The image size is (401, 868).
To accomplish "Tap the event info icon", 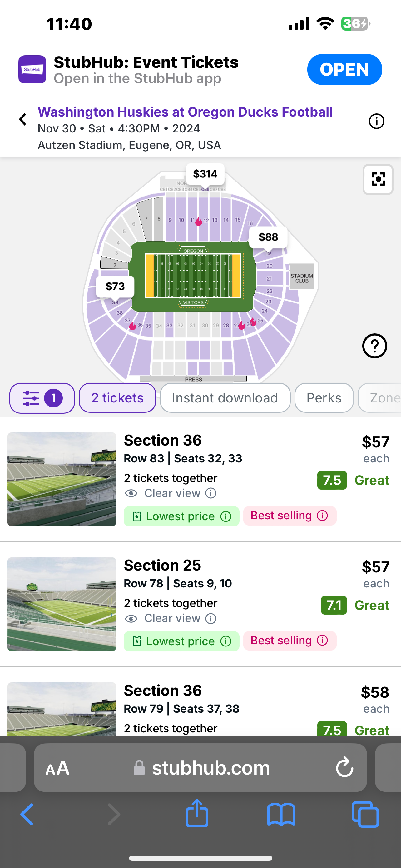I will point(376,121).
